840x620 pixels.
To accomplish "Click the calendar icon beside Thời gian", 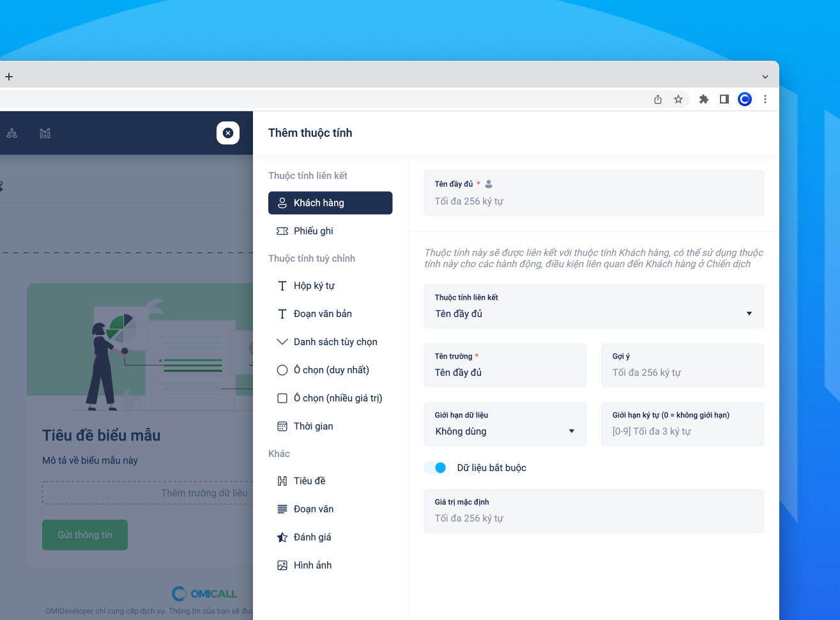I will [x=282, y=426].
